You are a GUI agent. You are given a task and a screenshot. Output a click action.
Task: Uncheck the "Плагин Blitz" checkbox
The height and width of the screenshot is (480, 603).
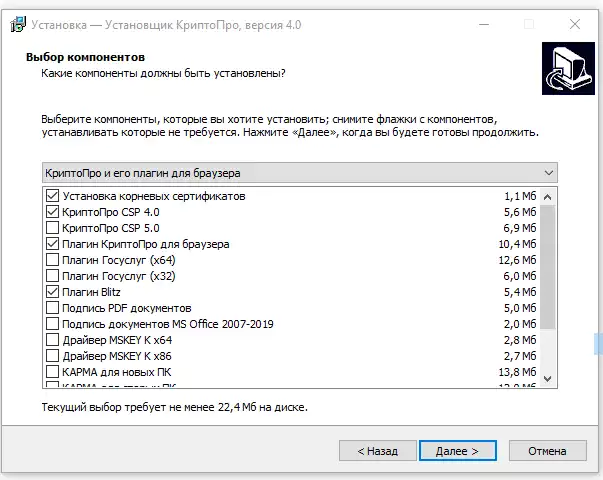click(52, 292)
